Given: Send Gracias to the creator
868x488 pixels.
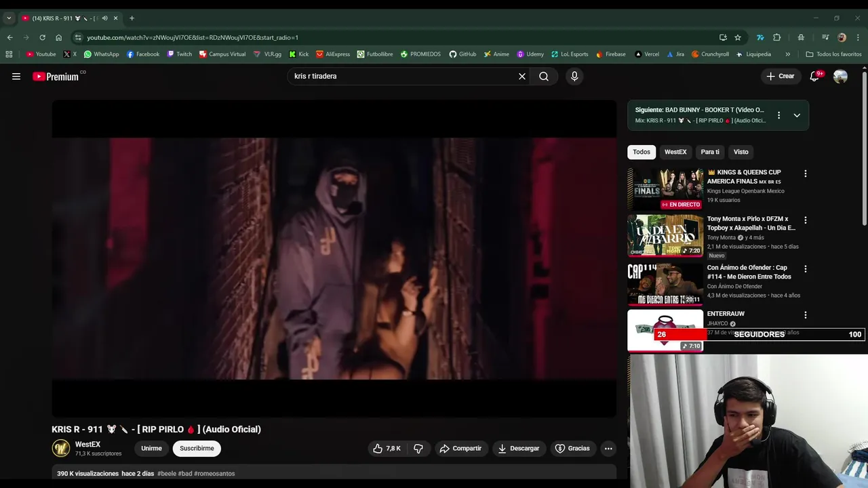Looking at the screenshot, I should (572, 449).
